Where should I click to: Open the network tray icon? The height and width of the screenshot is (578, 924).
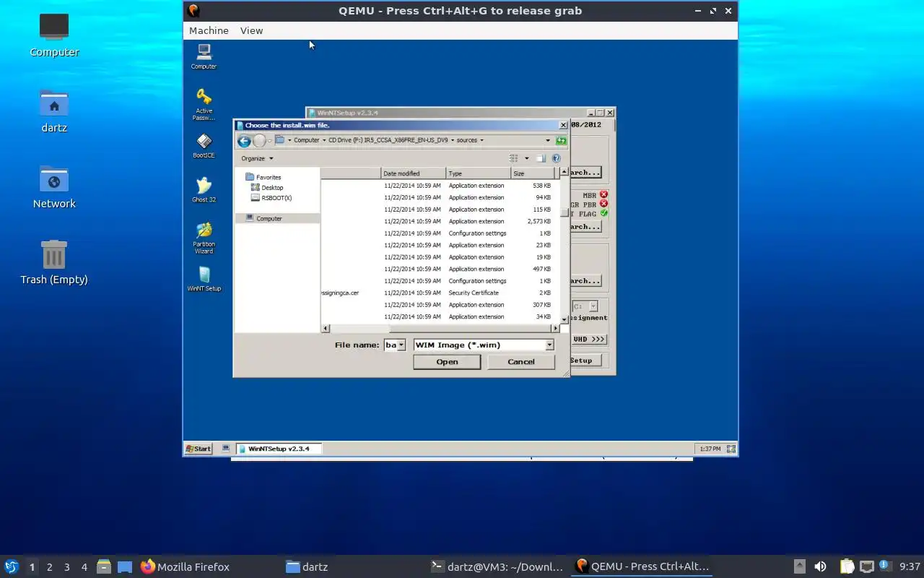pyautogui.click(x=866, y=566)
